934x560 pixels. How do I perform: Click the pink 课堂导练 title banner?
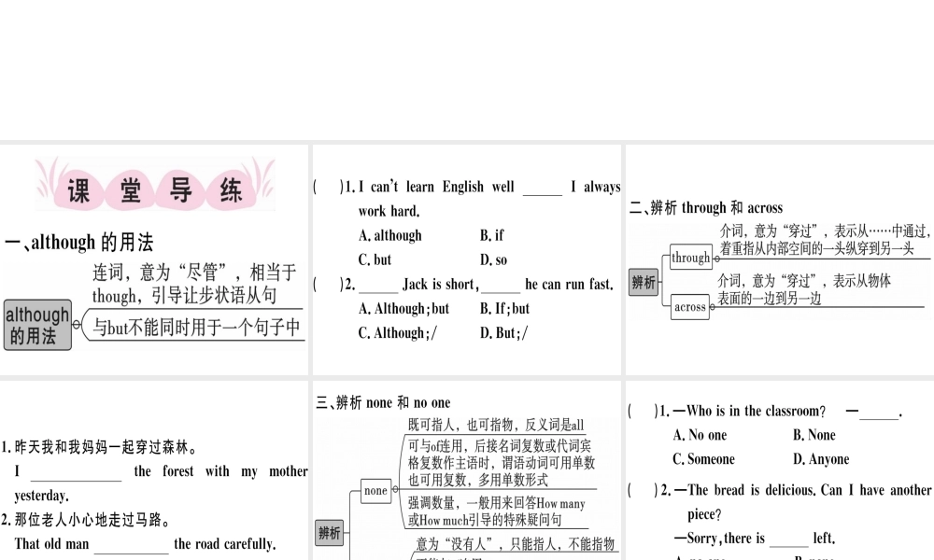click(x=155, y=184)
